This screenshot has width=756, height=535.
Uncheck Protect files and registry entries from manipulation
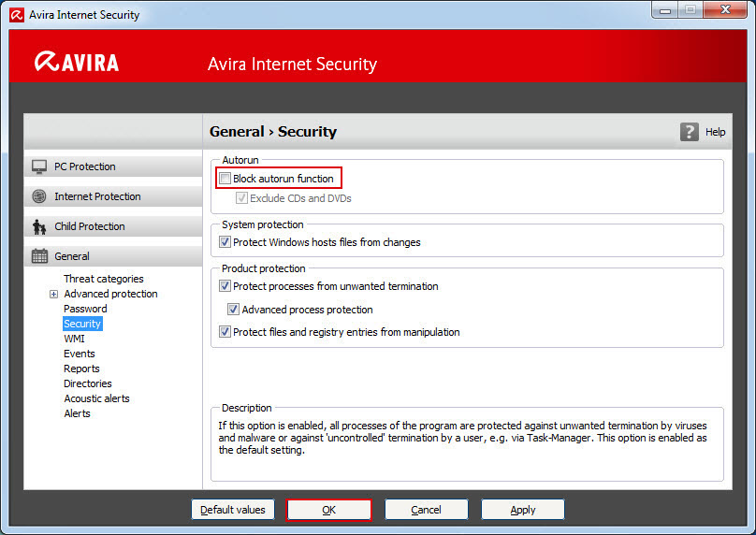[225, 332]
